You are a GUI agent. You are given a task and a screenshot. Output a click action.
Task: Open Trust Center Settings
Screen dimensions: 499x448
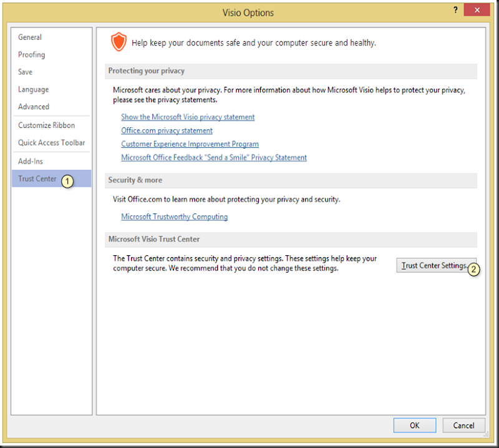point(434,266)
